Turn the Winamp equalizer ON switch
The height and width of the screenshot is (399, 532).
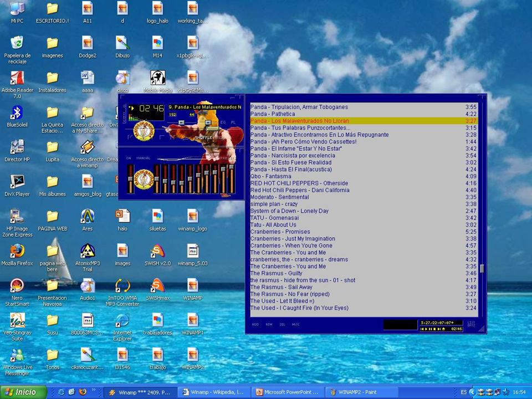pos(129,158)
